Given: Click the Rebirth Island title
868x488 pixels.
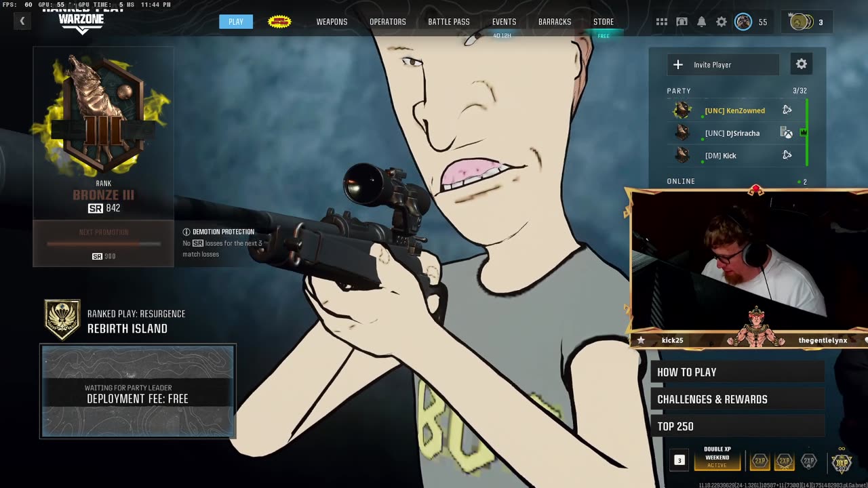Looking at the screenshot, I should 127,329.
